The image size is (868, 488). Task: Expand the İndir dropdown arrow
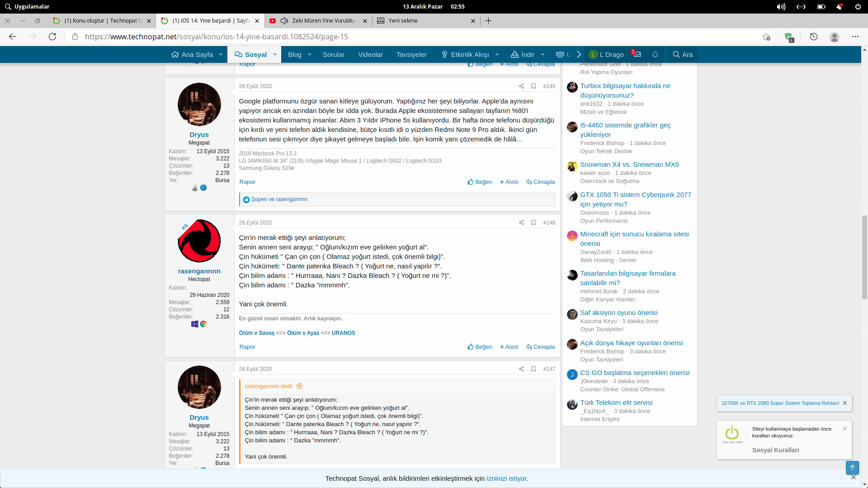(x=542, y=55)
